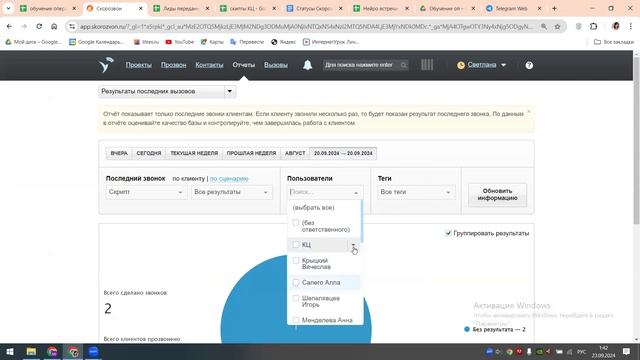Click (выбрать все) option
The image size is (640, 360).
pyautogui.click(x=313, y=207)
